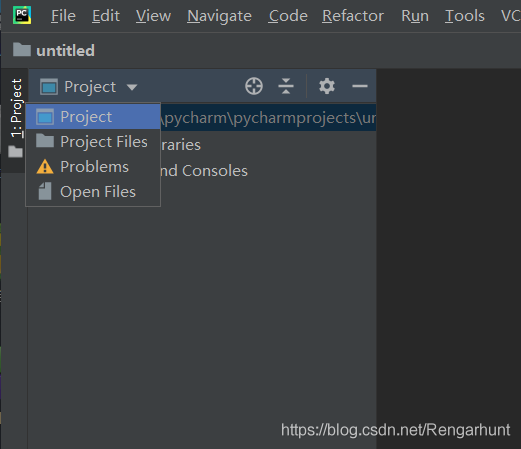
Task: Click the locate/scroll from source icon
Action: point(254,86)
